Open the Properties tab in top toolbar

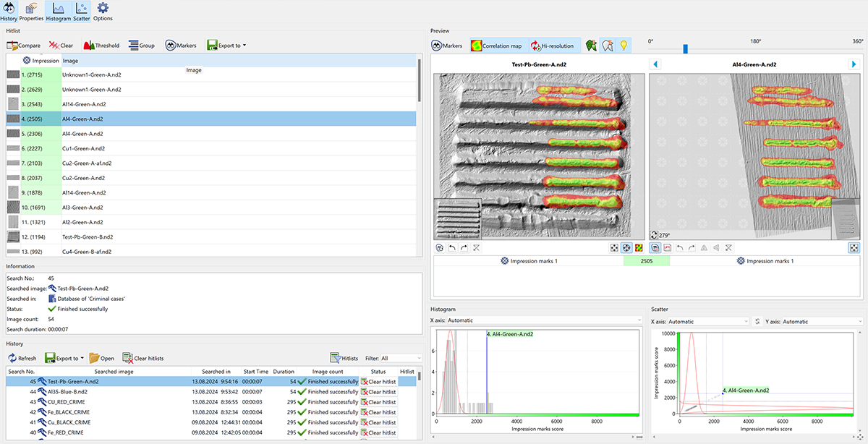31,11
